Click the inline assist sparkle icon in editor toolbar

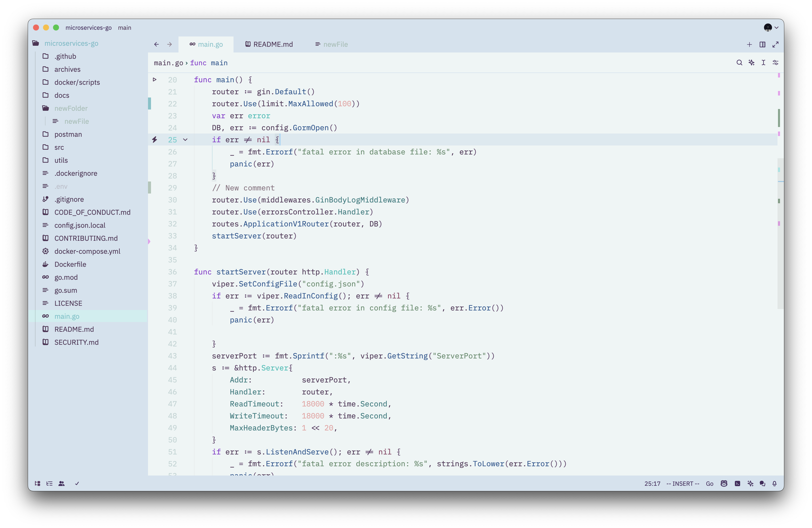(x=751, y=62)
